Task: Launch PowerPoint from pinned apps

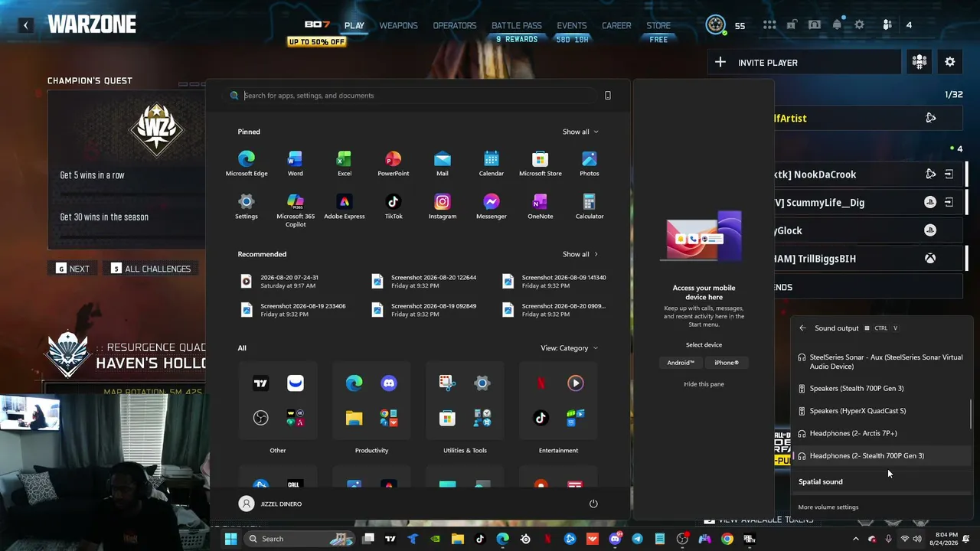Action: pos(394,164)
